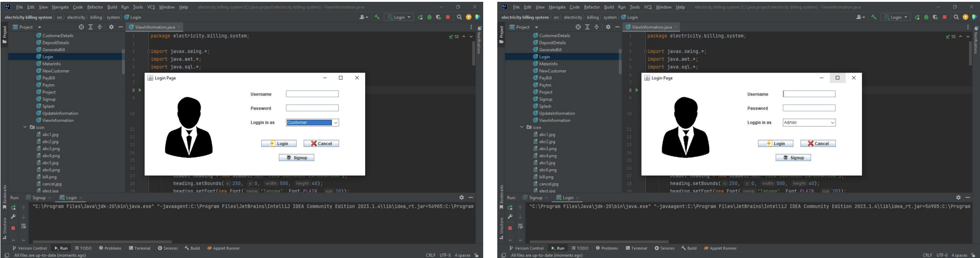Click the colorful JetBrains Toolbox icon, left screenshot
Viewport: 980px width, 258px height.
[477, 17]
